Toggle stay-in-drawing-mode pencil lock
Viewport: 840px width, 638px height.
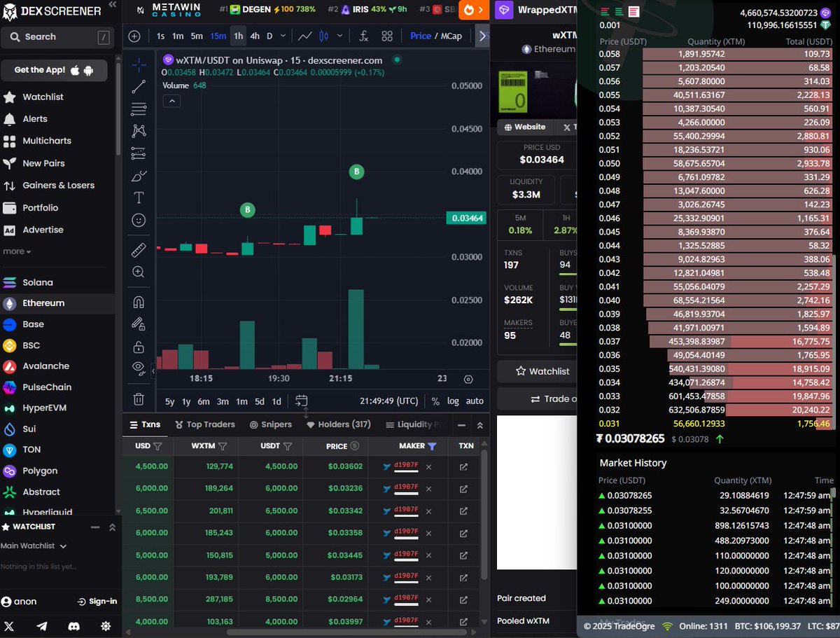tap(139, 324)
